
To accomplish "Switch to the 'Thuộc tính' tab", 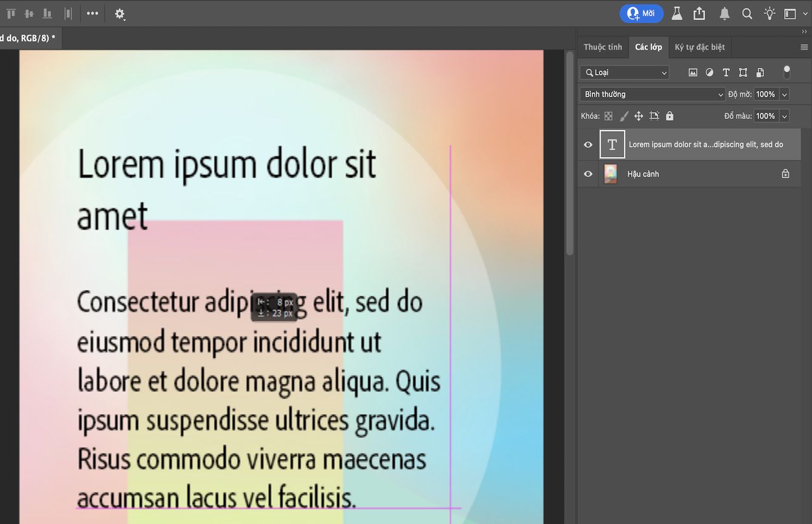I will (x=602, y=47).
